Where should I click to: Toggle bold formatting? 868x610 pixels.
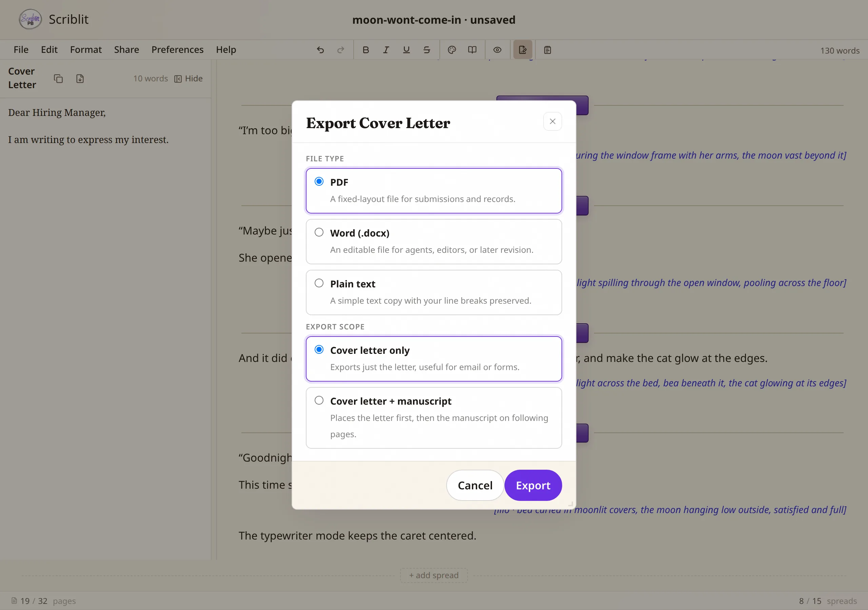tap(366, 50)
